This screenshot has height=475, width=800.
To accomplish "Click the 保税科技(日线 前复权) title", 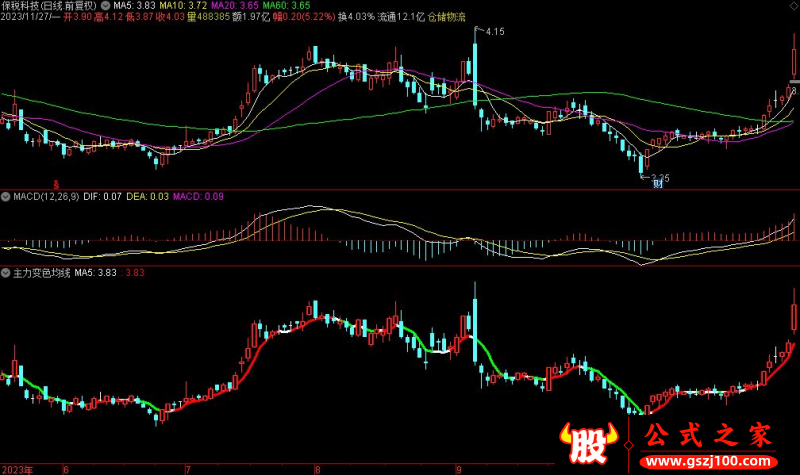I will click(x=48, y=6).
